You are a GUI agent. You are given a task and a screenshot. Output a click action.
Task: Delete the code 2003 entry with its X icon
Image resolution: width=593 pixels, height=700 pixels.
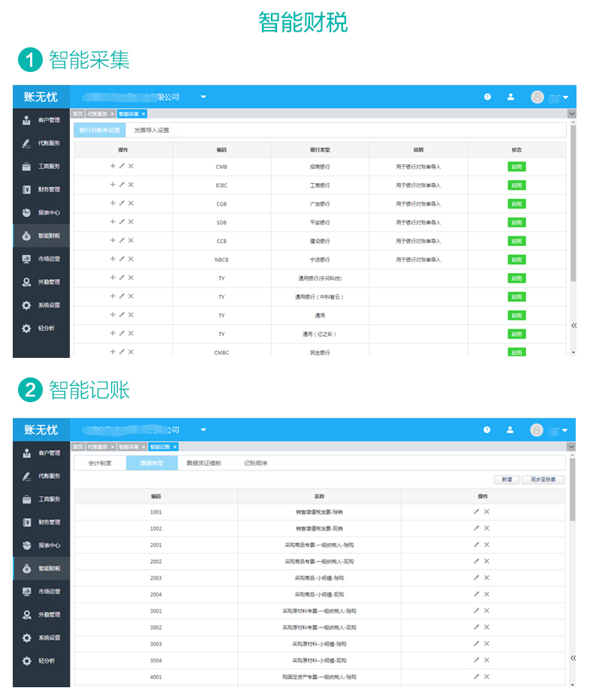coord(486,578)
